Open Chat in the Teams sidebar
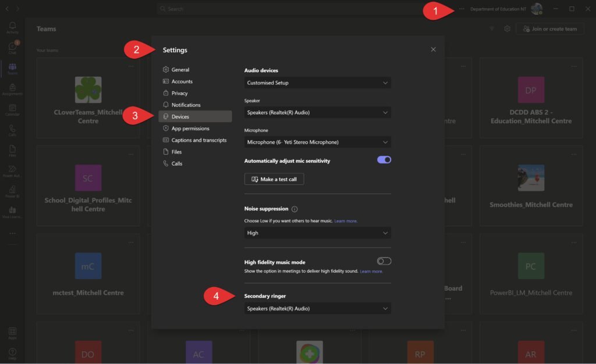596x364 pixels. [x=12, y=48]
